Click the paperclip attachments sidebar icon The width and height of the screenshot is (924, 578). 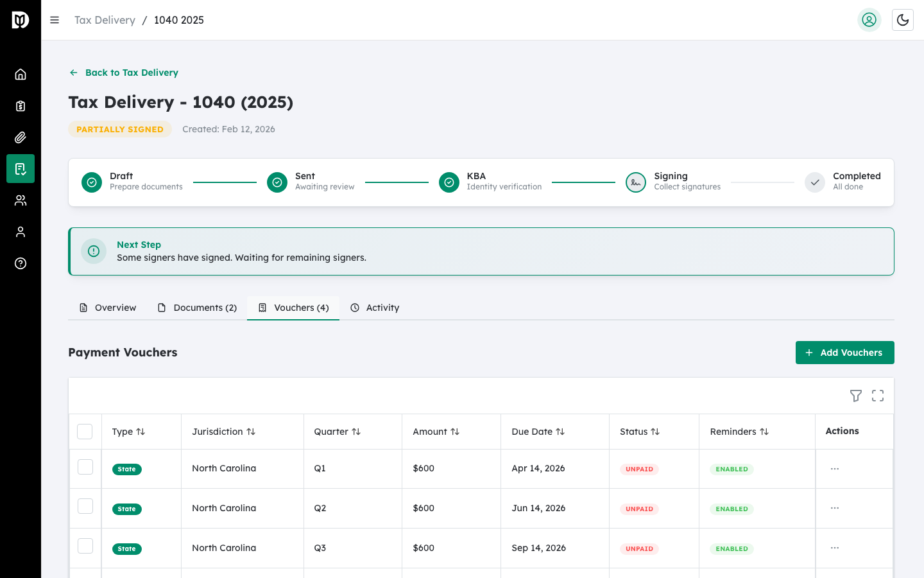point(21,137)
